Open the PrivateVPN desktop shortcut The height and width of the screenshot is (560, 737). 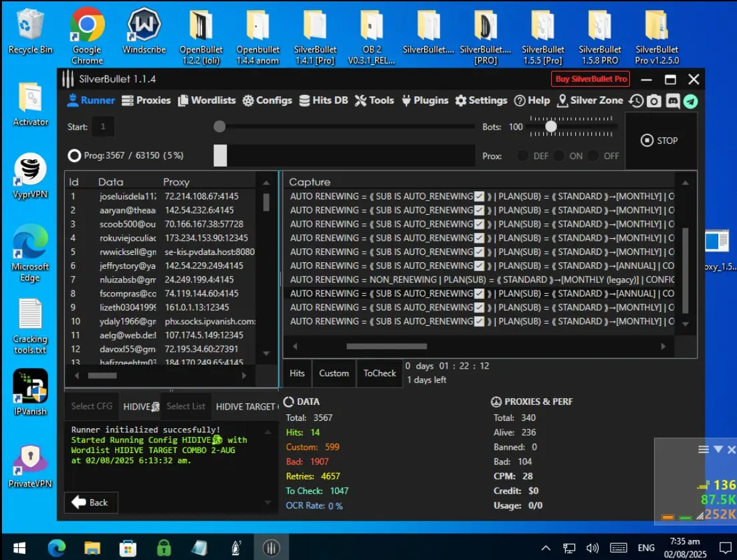[x=30, y=466]
